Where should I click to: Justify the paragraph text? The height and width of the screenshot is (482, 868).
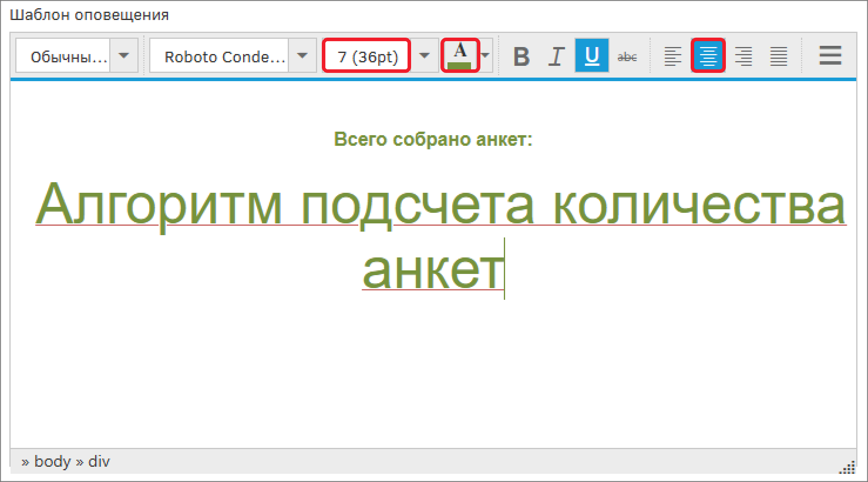[779, 55]
